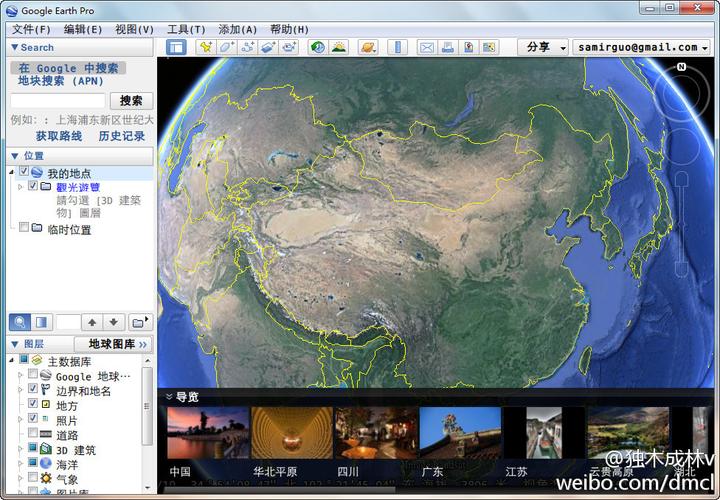Open the samirguo@gmail.com account dropdown
The height and width of the screenshot is (500, 720).
point(641,47)
